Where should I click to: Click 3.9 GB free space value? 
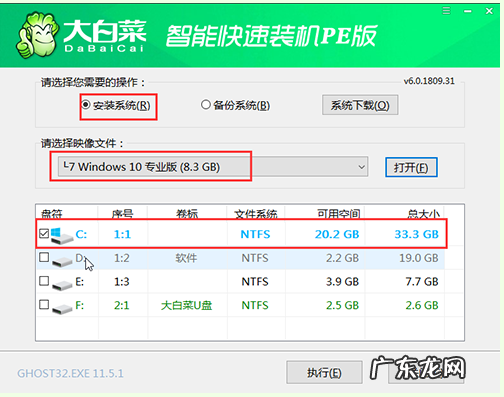[x=342, y=282]
